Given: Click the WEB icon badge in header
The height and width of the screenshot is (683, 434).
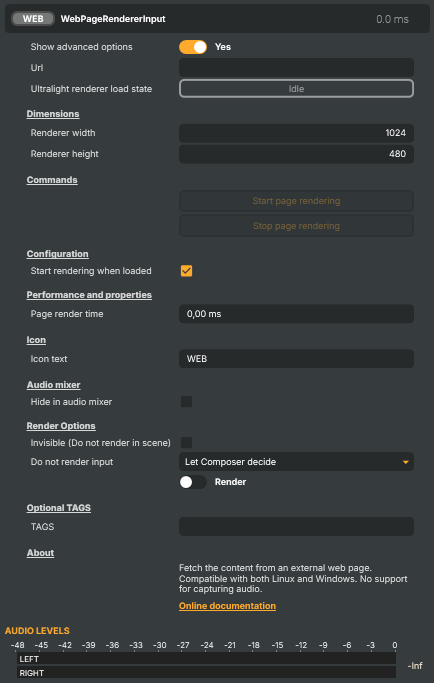Looking at the screenshot, I should point(33,19).
